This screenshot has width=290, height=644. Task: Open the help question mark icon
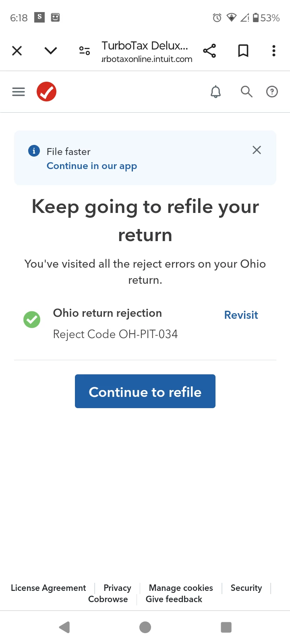pos(272,92)
